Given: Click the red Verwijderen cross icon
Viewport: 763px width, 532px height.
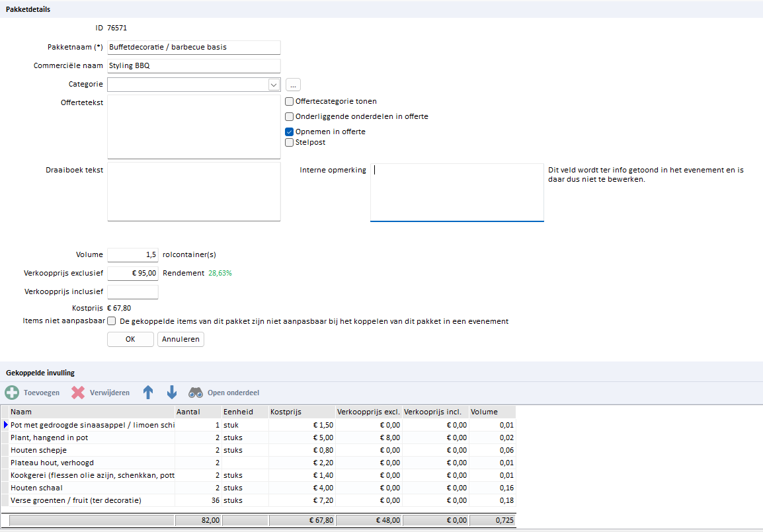Looking at the screenshot, I should tap(78, 393).
